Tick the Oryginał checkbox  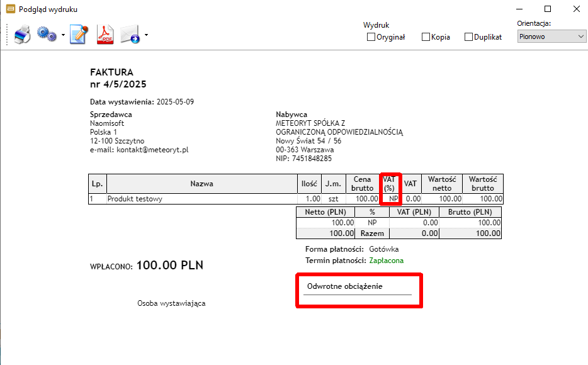click(371, 37)
